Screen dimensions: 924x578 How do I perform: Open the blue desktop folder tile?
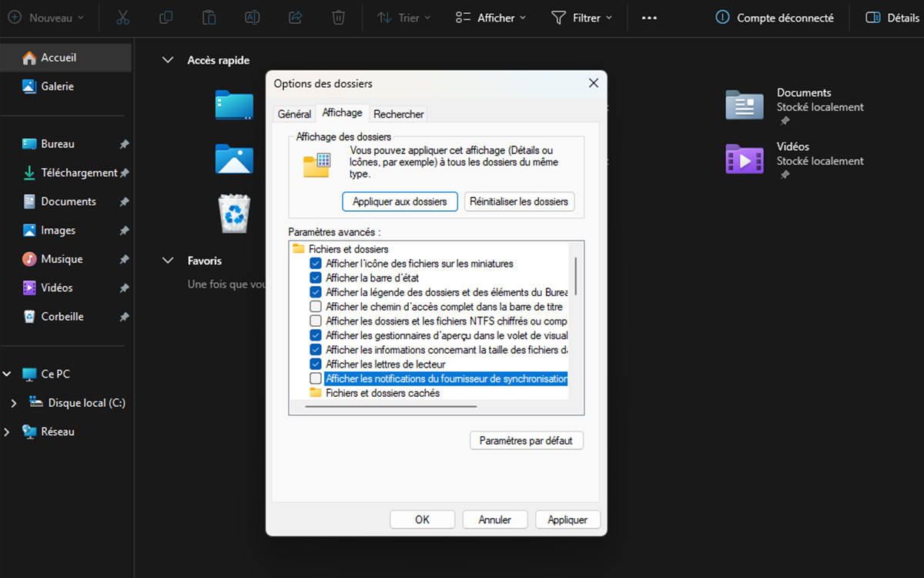click(234, 106)
